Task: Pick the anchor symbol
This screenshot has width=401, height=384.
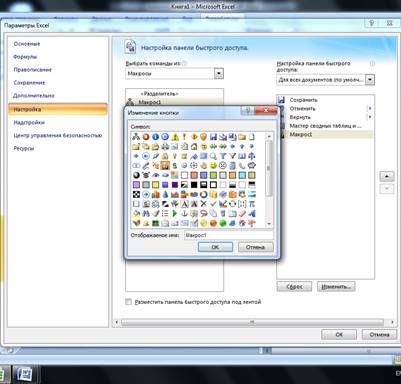Action: pos(184,214)
